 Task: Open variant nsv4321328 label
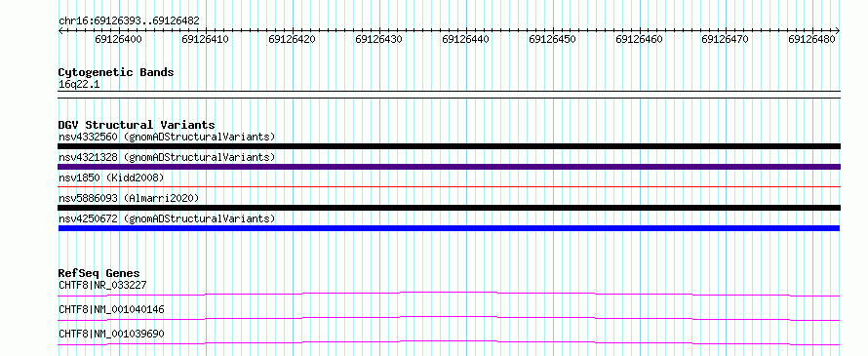point(167,157)
